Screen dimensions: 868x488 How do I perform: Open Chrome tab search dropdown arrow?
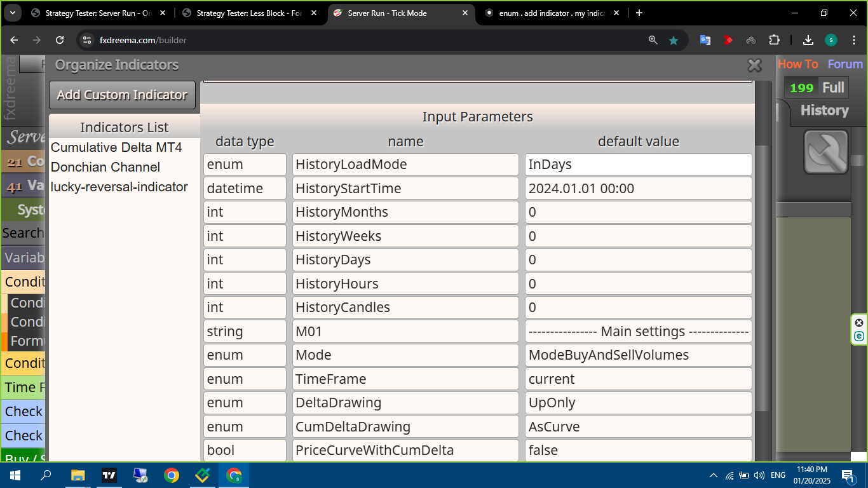click(x=13, y=13)
